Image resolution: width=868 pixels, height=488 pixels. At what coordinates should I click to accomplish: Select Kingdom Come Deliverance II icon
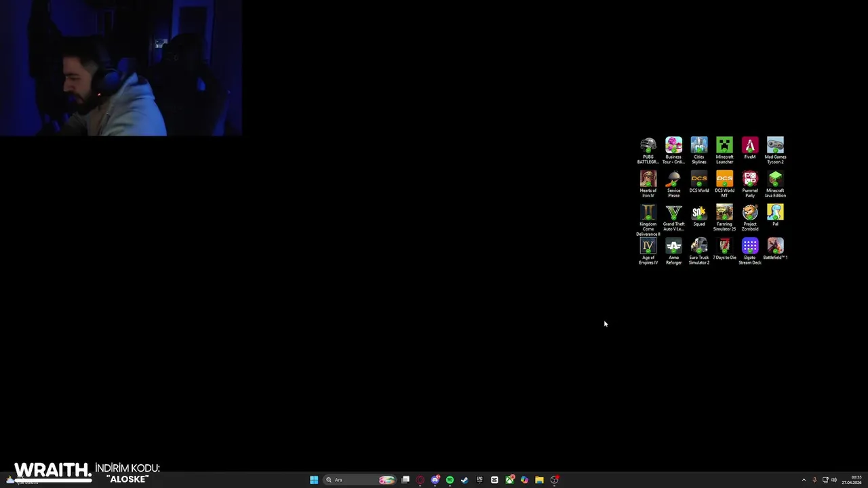click(648, 220)
